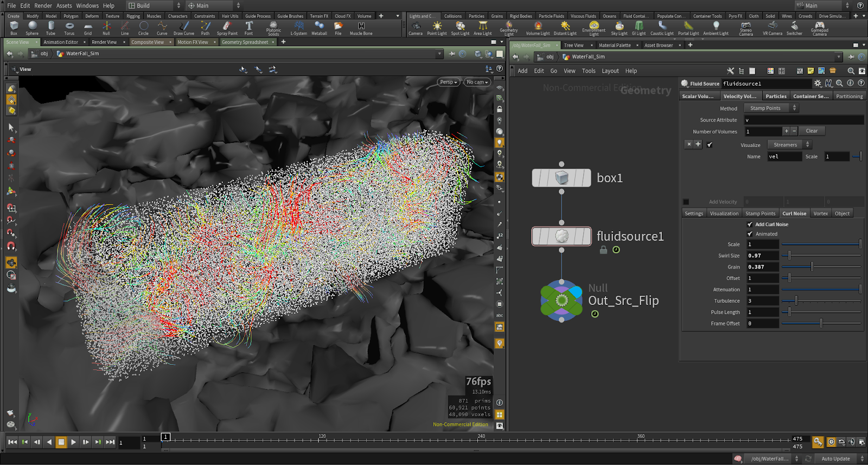Click the fluidsource1 node icon

[x=561, y=237]
